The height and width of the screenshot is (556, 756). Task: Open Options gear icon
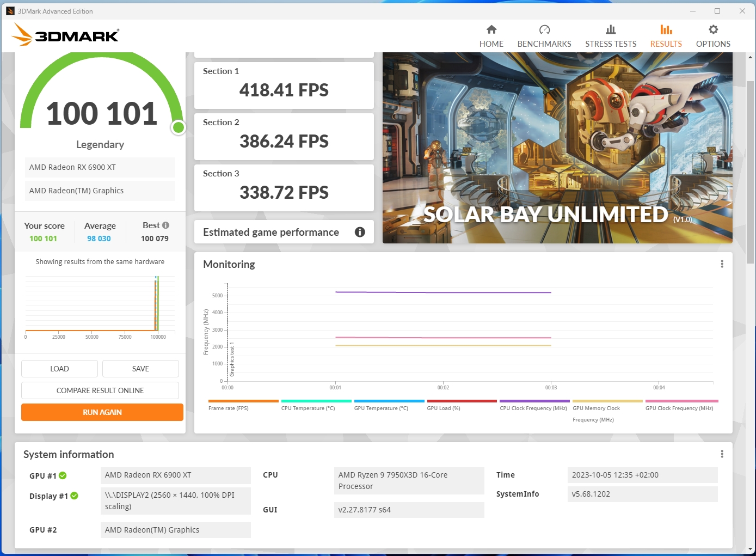pos(713,29)
